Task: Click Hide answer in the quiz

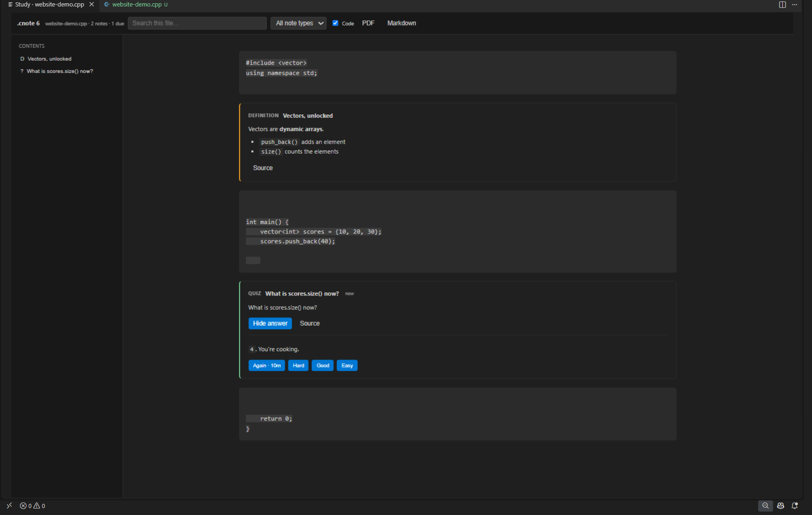Action: pyautogui.click(x=270, y=323)
